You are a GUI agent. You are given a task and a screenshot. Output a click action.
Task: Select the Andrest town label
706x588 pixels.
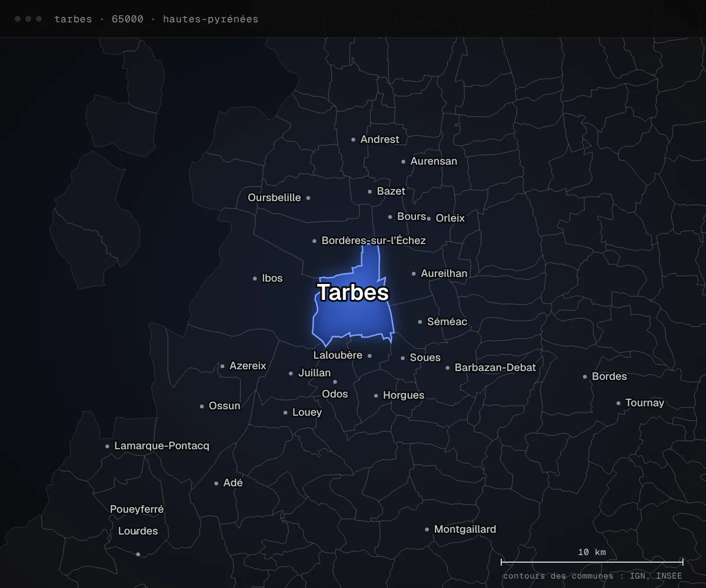[x=379, y=139]
